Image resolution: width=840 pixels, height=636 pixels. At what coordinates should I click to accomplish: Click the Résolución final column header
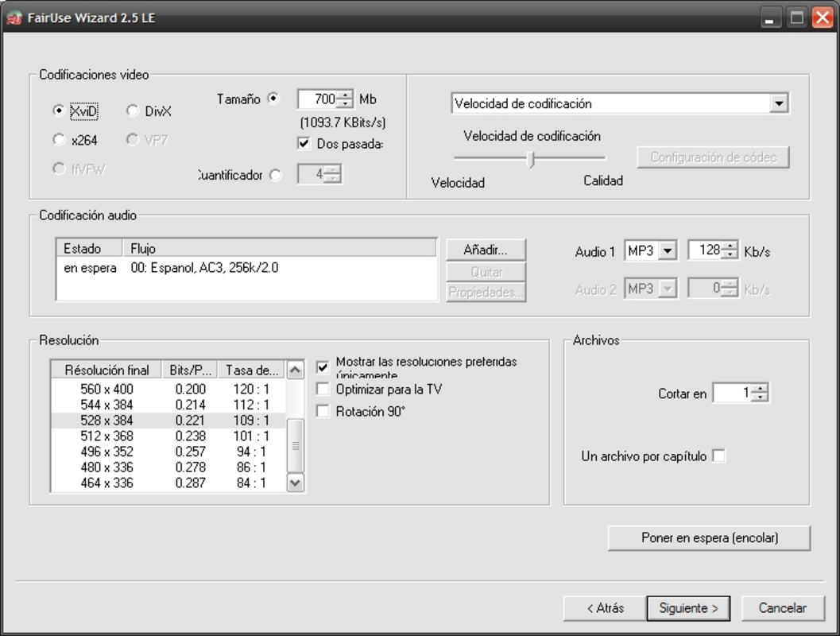click(x=106, y=370)
